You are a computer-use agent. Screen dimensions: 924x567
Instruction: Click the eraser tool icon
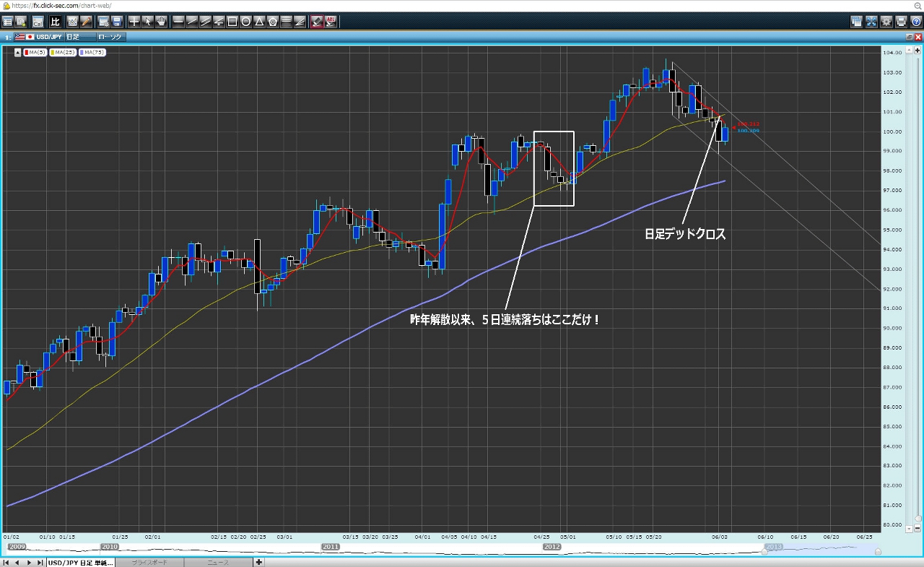pyautogui.click(x=316, y=22)
